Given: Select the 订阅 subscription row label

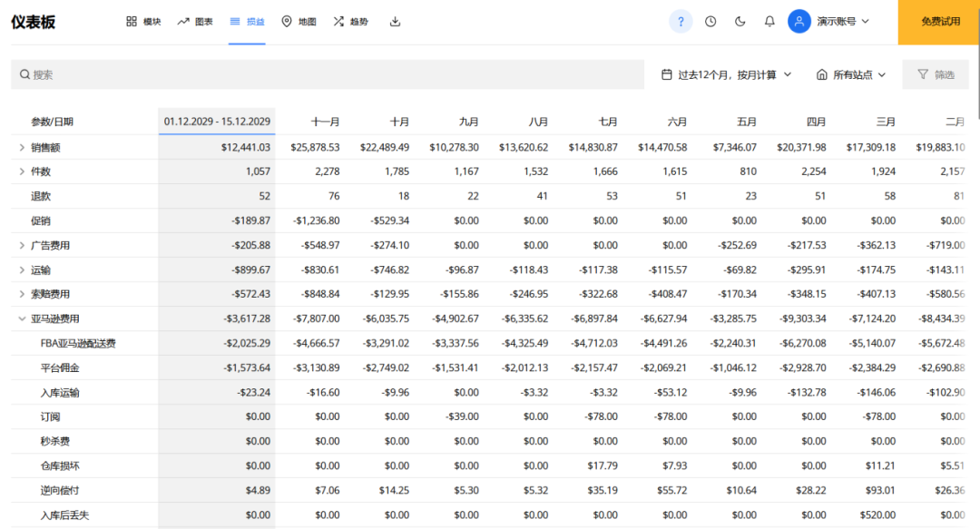Looking at the screenshot, I should pyautogui.click(x=50, y=416).
